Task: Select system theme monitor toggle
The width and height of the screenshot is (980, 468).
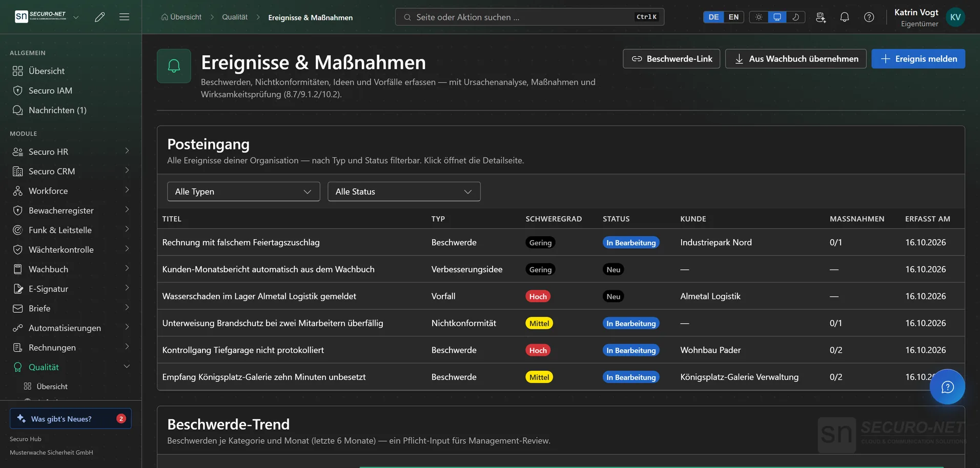Action: pyautogui.click(x=777, y=17)
